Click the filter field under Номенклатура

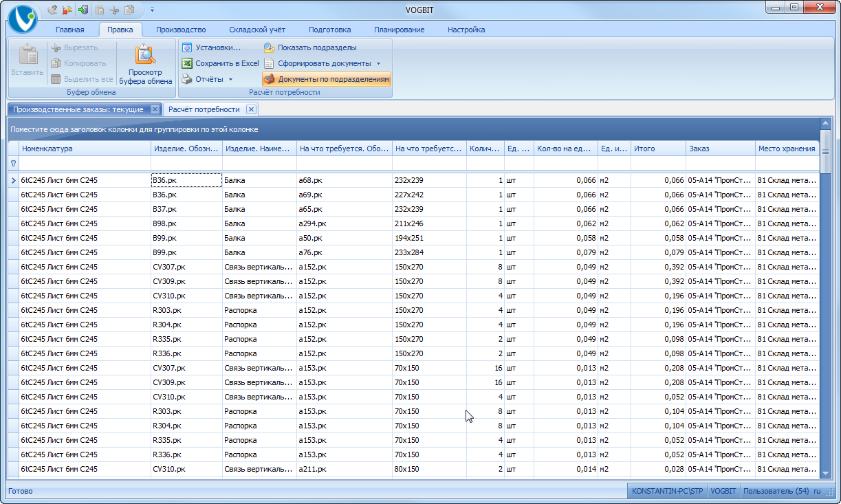[x=85, y=164]
